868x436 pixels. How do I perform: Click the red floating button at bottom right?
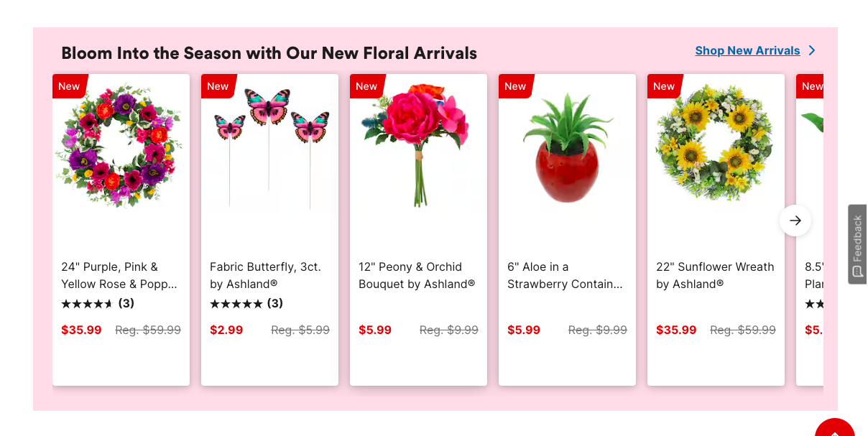834,429
